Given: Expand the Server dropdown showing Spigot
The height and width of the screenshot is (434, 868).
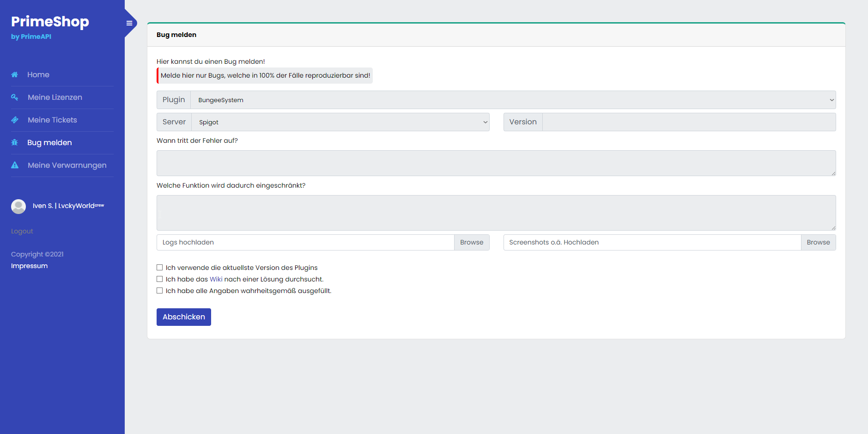Looking at the screenshot, I should (x=340, y=122).
